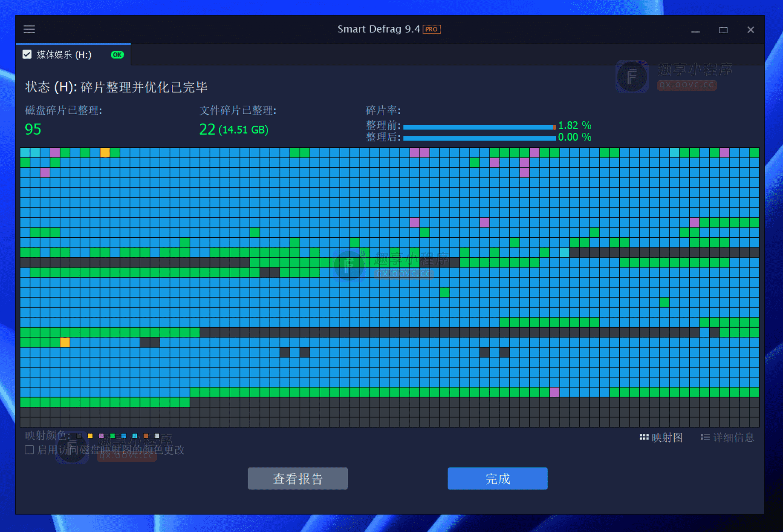This screenshot has height=532, width=783.
Task: Click the 详细信息 list icon
Action: (x=705, y=437)
